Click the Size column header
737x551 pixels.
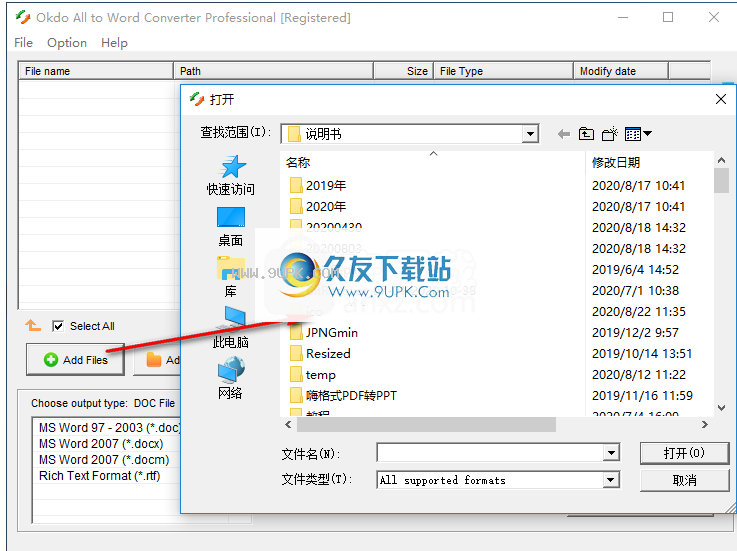point(403,71)
